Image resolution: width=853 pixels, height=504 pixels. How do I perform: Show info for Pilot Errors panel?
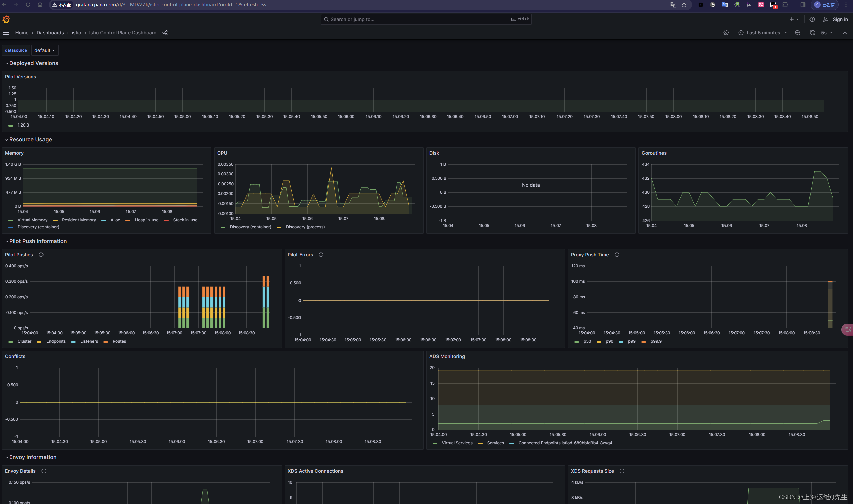coord(321,255)
